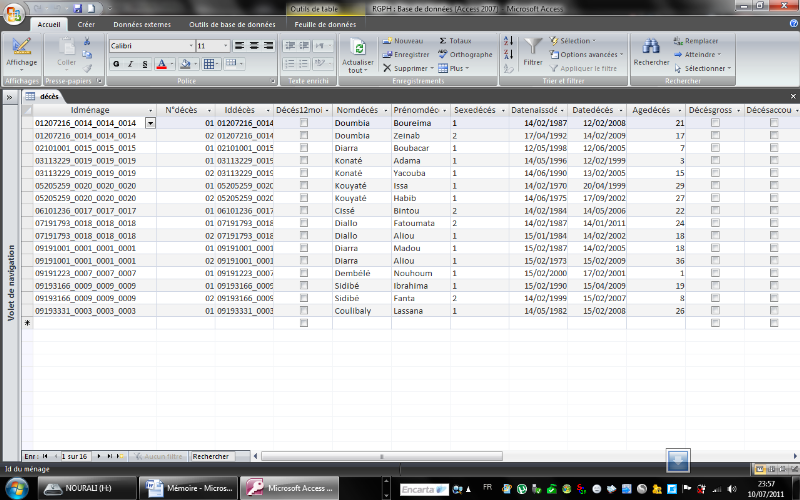Open the Données externes tab
The width and height of the screenshot is (800, 500).
click(140, 24)
